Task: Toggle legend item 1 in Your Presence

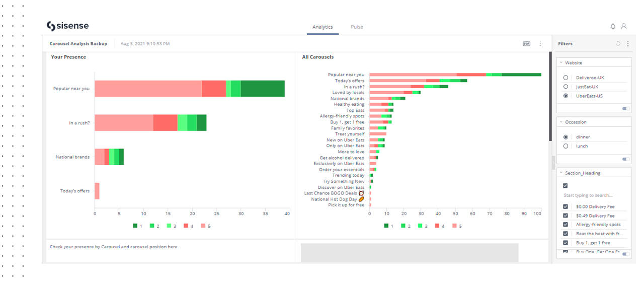Action: 137,226
